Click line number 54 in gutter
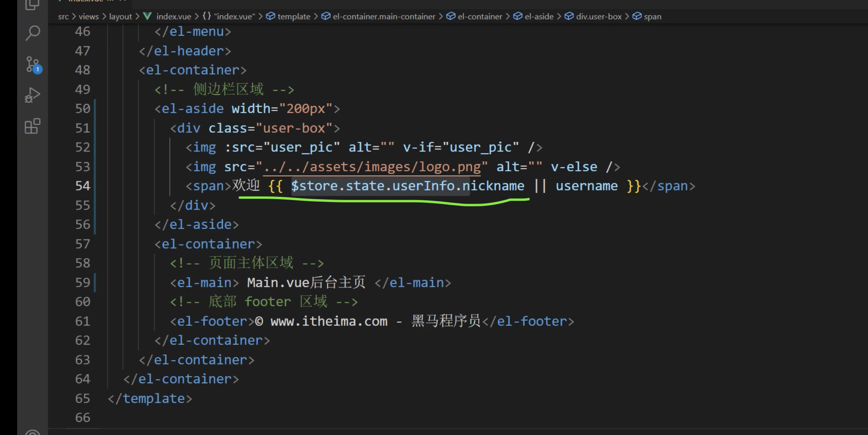The width and height of the screenshot is (868, 435). pos(83,186)
